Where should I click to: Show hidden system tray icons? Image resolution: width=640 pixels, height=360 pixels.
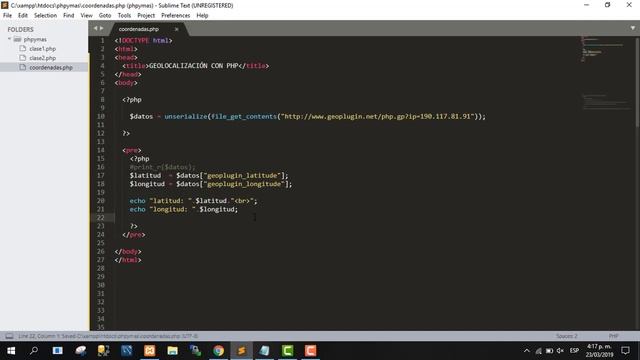[x=527, y=351]
